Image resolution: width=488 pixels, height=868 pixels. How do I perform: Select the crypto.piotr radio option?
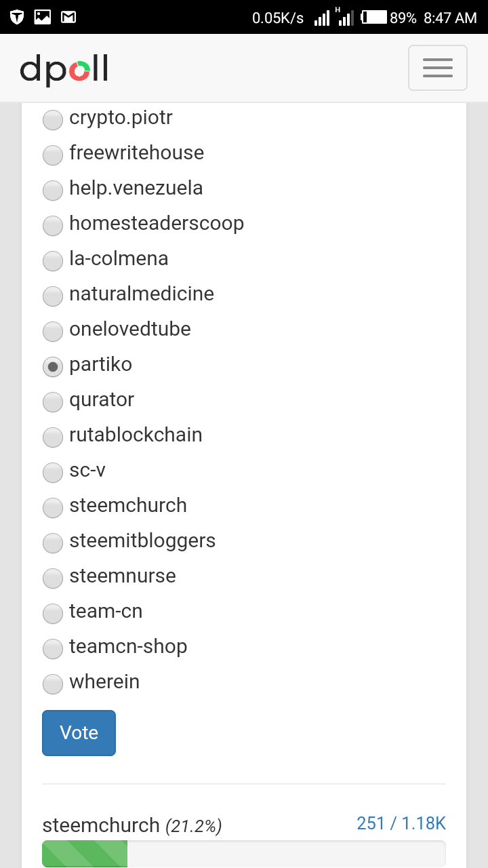click(x=52, y=121)
